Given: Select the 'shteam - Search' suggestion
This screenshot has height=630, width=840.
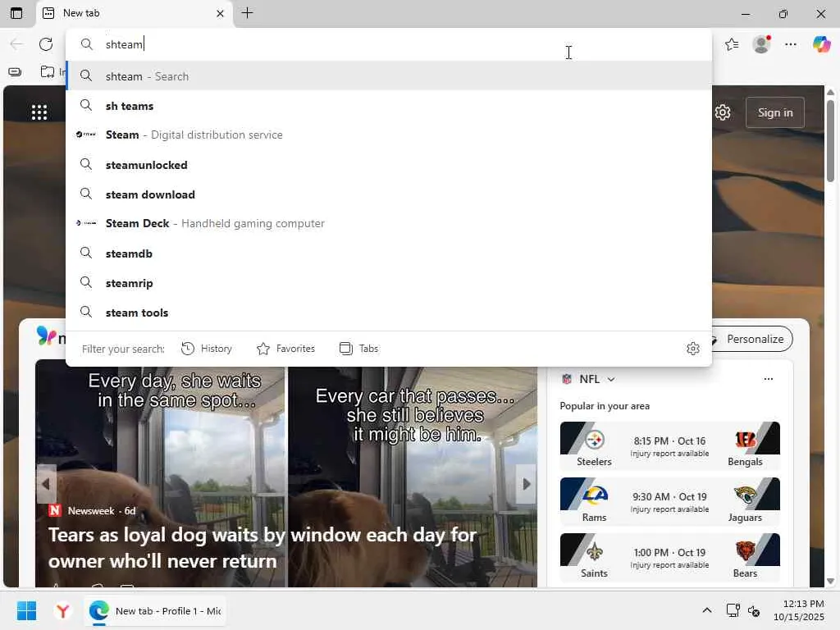Looking at the screenshot, I should (x=389, y=76).
